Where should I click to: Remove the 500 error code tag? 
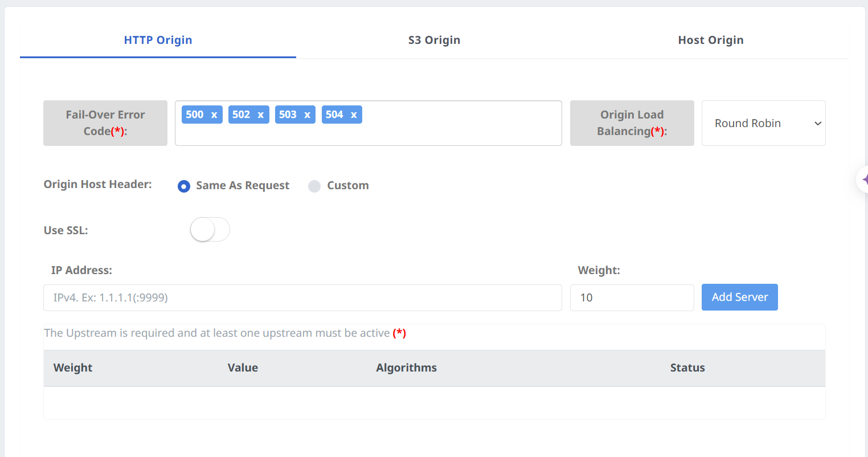pyautogui.click(x=214, y=115)
